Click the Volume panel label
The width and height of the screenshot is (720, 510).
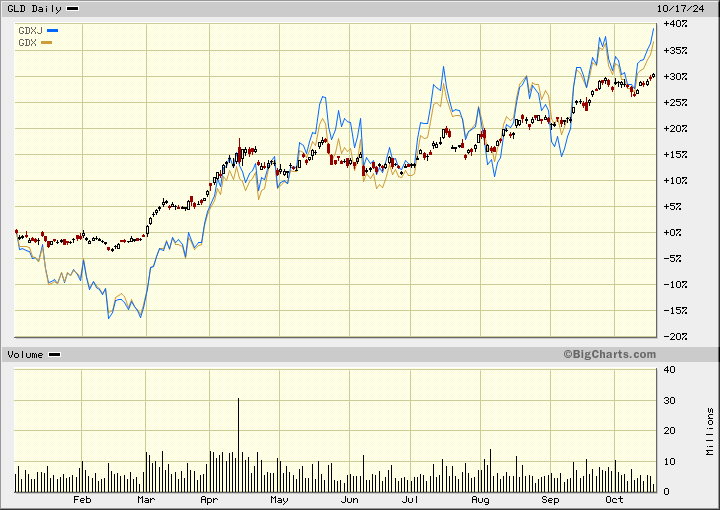[25, 355]
